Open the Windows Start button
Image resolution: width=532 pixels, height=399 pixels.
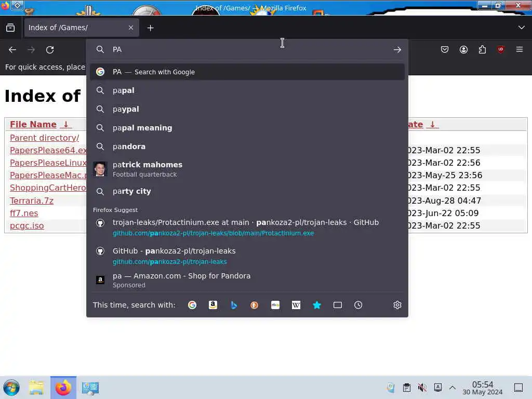11,388
